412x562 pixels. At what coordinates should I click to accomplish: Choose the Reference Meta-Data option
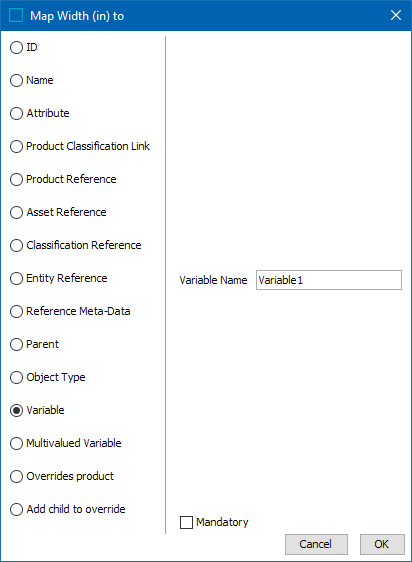(16, 311)
